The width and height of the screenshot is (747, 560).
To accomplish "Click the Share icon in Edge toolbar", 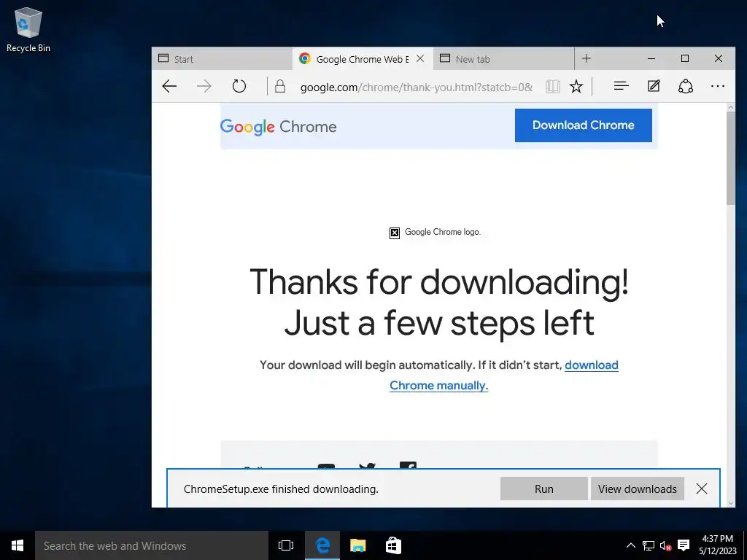I will click(686, 86).
